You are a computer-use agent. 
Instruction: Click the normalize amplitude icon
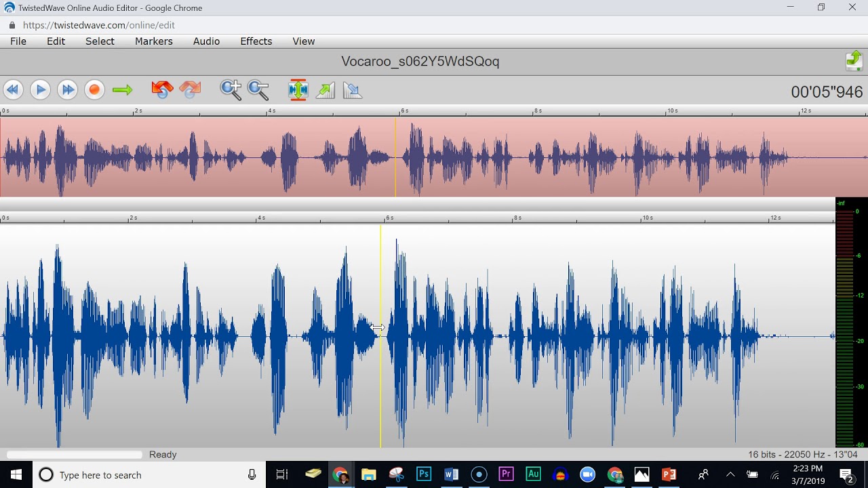coord(298,89)
